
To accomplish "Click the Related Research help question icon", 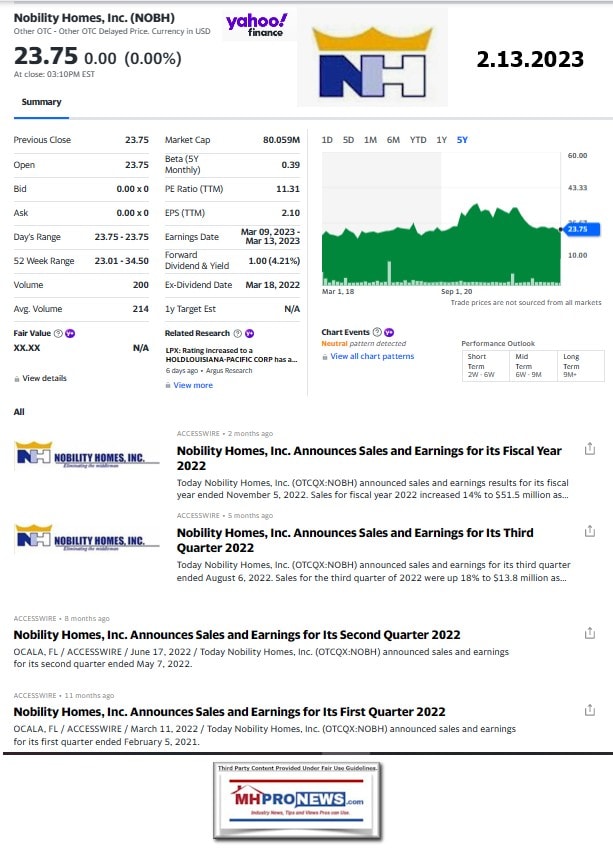I will (237, 333).
